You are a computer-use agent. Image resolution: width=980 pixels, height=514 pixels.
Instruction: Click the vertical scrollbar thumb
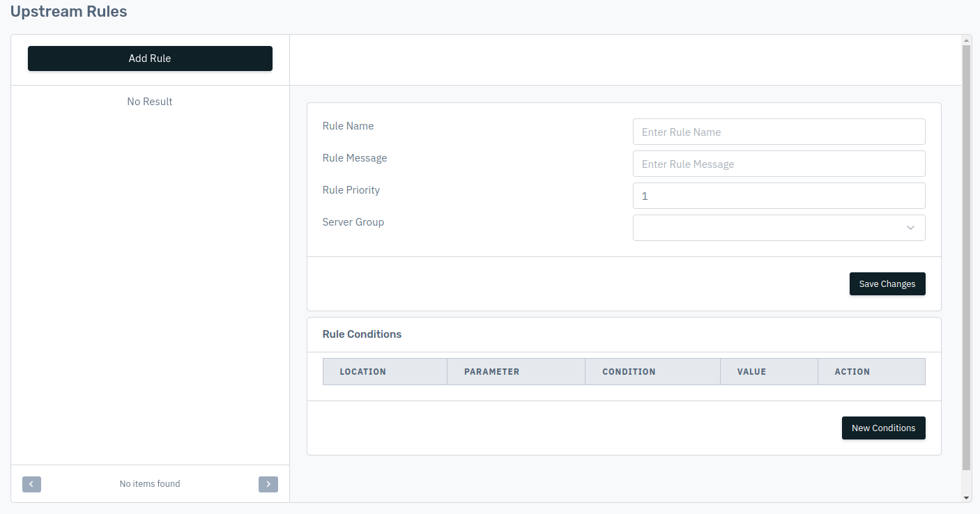[966, 258]
